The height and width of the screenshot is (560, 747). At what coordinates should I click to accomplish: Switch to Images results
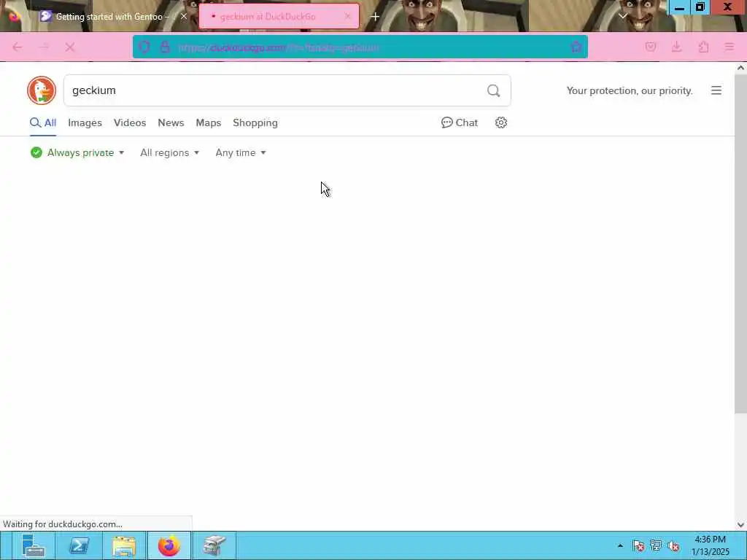[x=85, y=122]
